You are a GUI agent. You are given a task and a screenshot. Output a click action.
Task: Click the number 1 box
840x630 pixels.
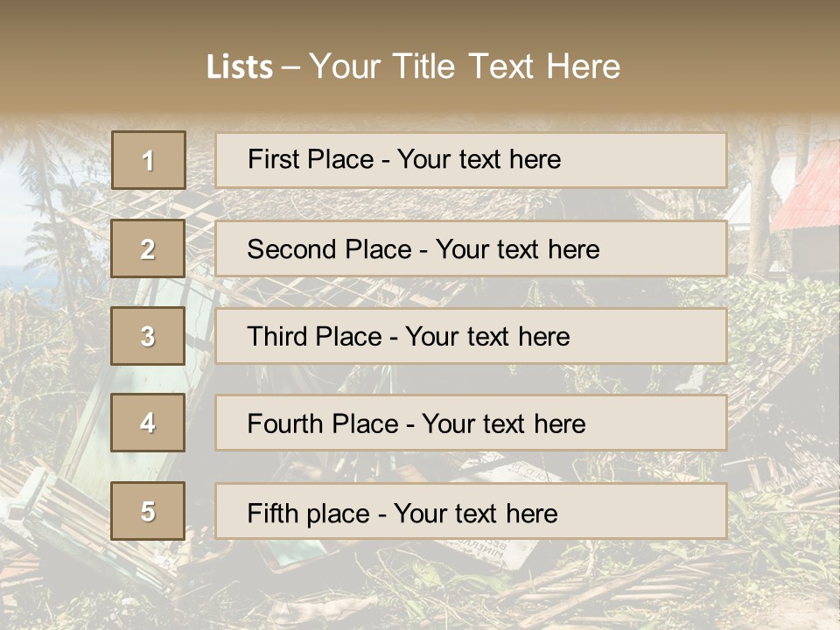pyautogui.click(x=149, y=160)
